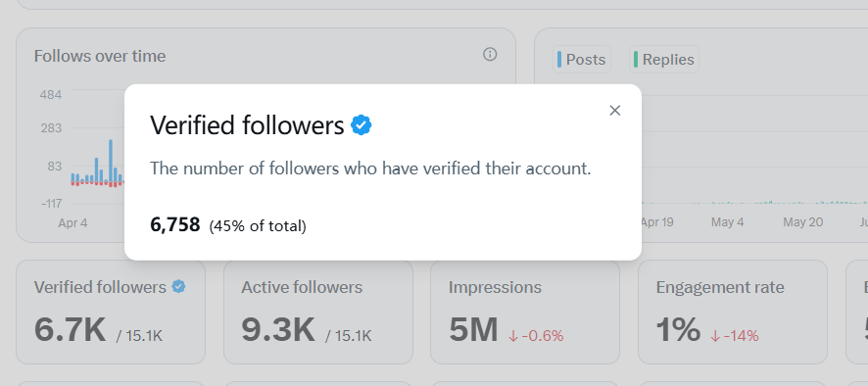
Task: Toggle the Posts series chip
Action: 582,59
